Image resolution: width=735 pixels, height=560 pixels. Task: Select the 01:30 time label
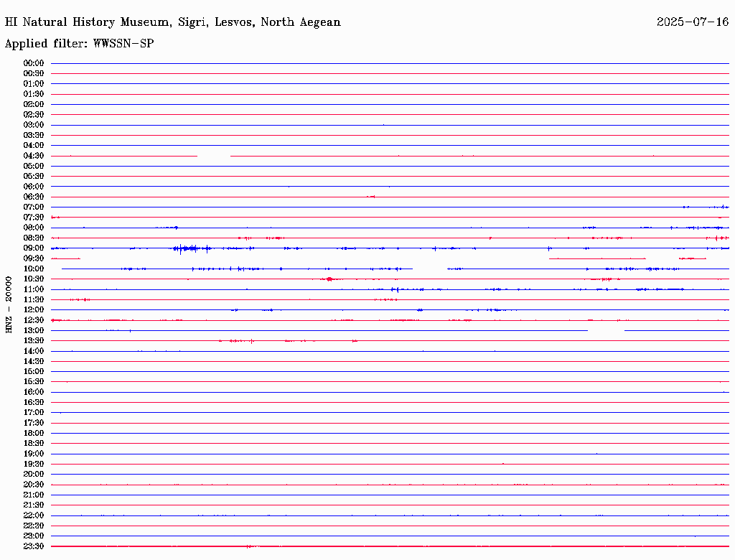34,94
